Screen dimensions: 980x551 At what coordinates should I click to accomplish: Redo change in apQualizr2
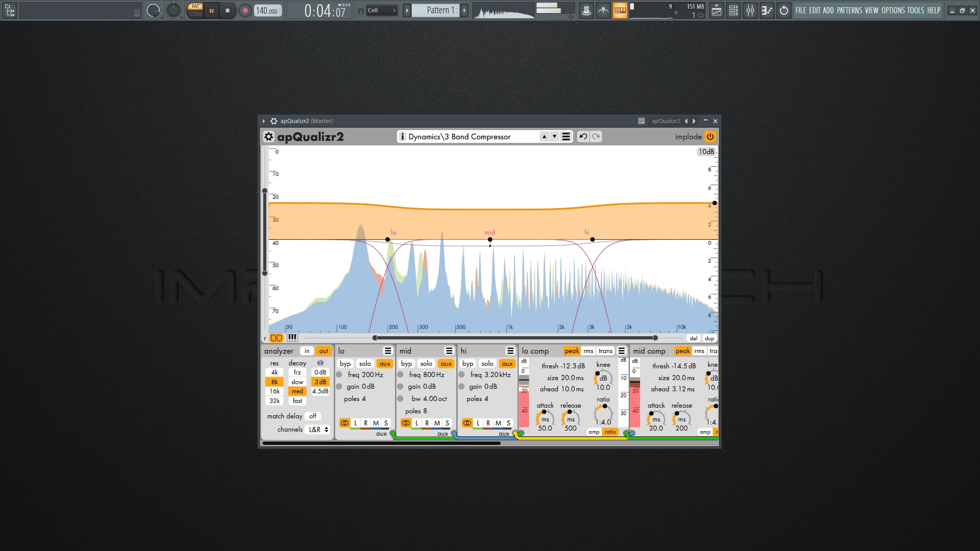[x=596, y=137]
